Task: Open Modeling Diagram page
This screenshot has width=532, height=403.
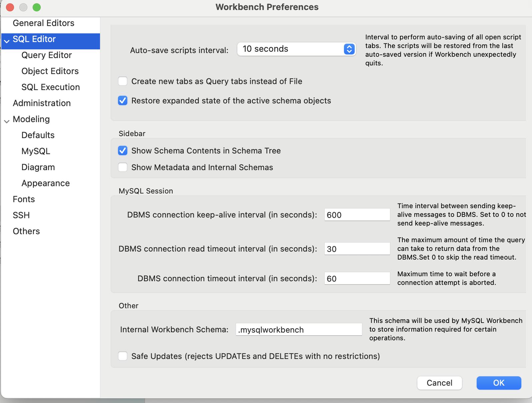Action: coord(38,167)
